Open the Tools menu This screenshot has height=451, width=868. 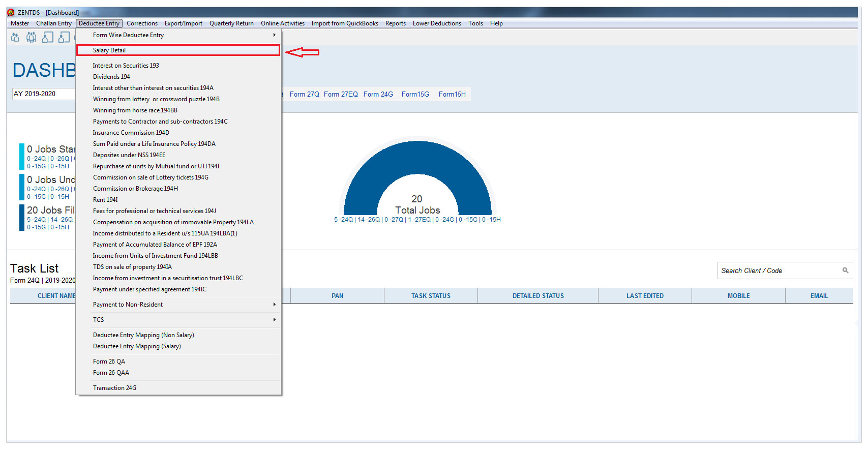pos(475,23)
